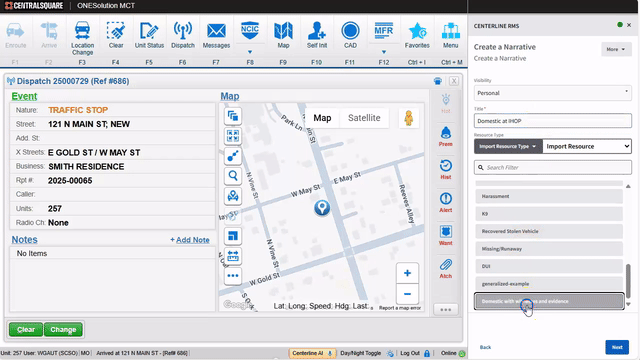Click the map search magnifier icon
This screenshot has width=640, height=360.
click(x=233, y=176)
